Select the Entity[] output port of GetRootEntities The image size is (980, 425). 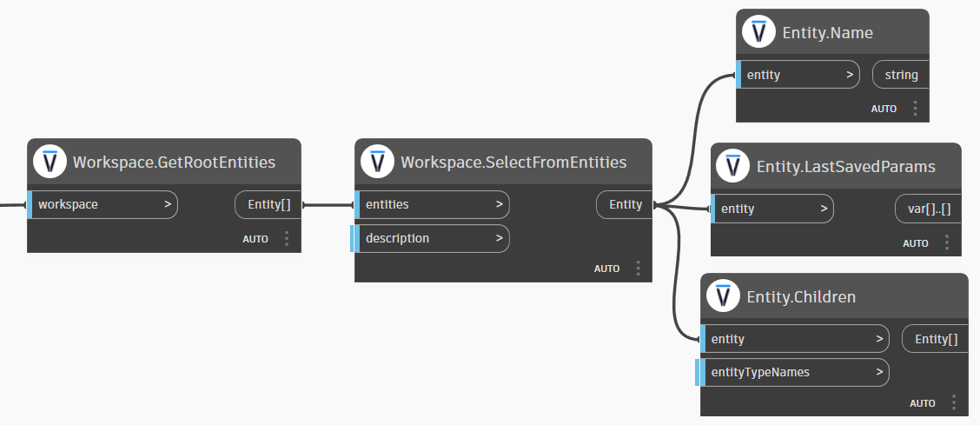tap(268, 205)
